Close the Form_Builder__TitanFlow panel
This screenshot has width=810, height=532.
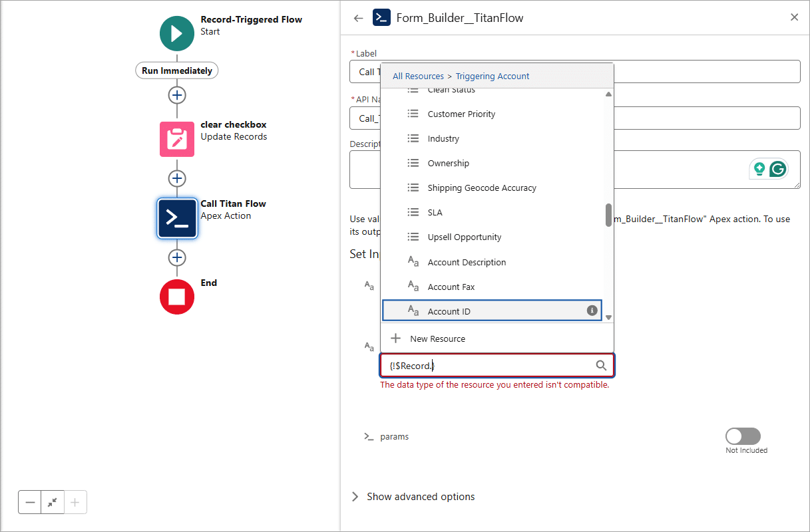coord(794,17)
